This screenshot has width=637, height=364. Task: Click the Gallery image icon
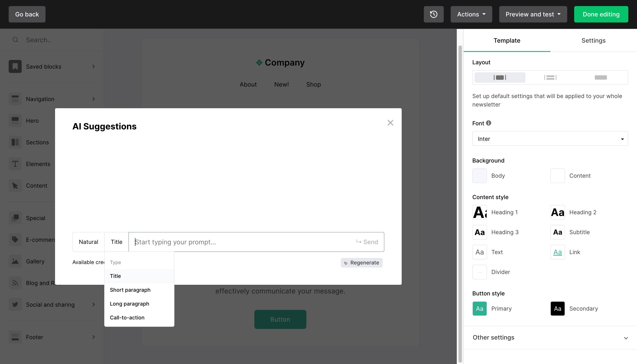tap(15, 261)
